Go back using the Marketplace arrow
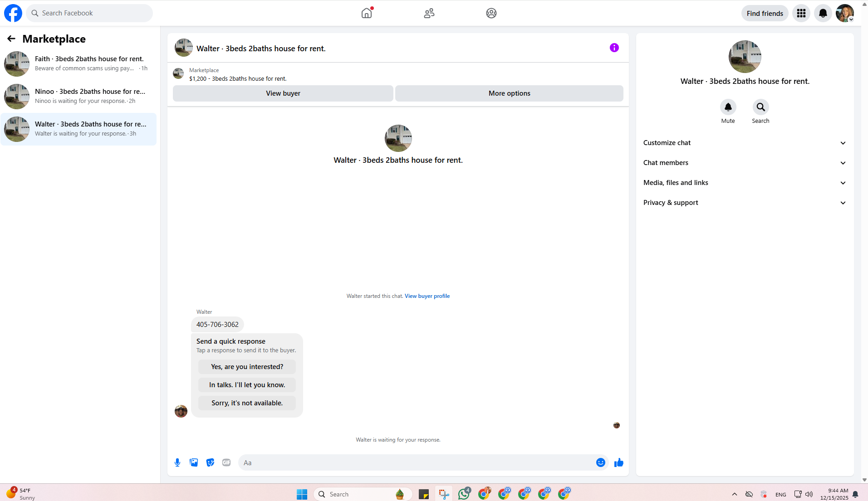 point(11,39)
